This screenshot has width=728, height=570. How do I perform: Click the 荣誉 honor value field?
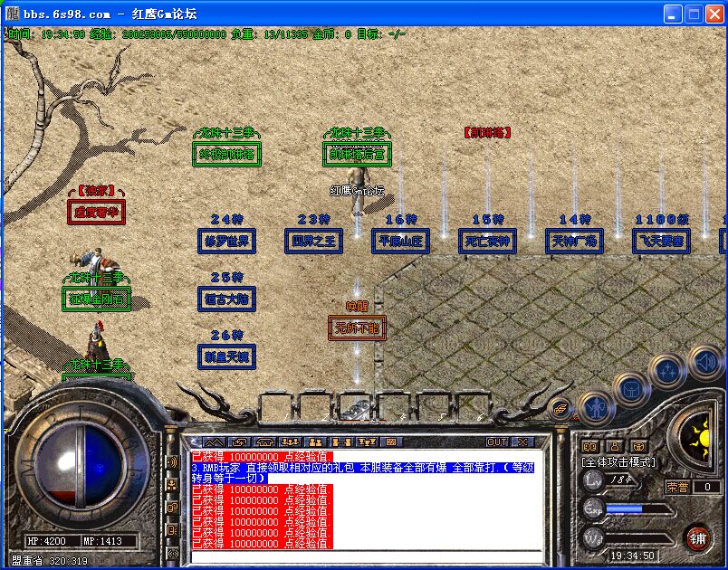click(x=707, y=487)
